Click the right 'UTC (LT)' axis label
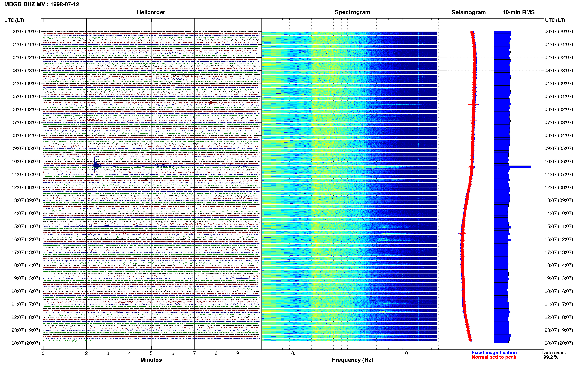The image size is (588, 368). (x=555, y=20)
